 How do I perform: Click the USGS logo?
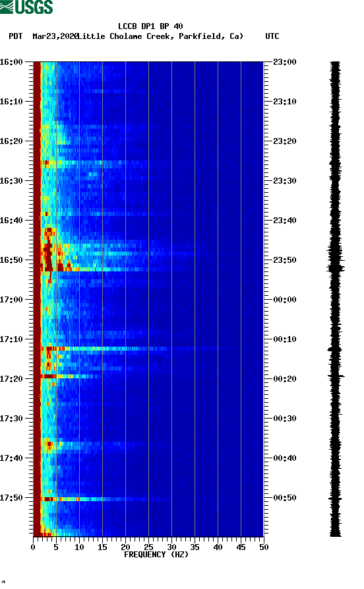pyautogui.click(x=26, y=7)
